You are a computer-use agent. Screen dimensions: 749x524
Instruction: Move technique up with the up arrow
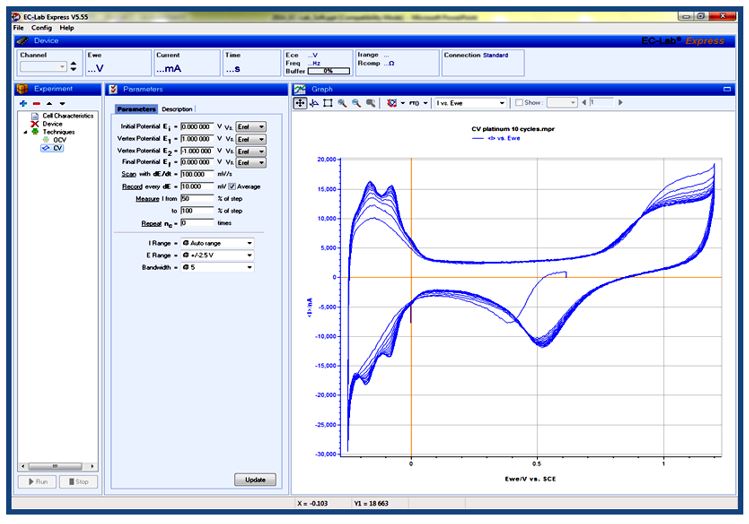coord(48,103)
